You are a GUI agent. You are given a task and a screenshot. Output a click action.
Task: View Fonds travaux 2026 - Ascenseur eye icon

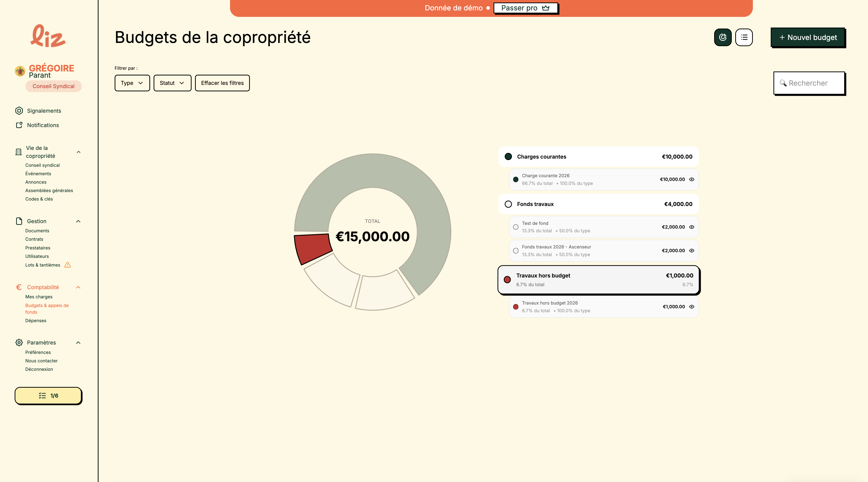(692, 250)
